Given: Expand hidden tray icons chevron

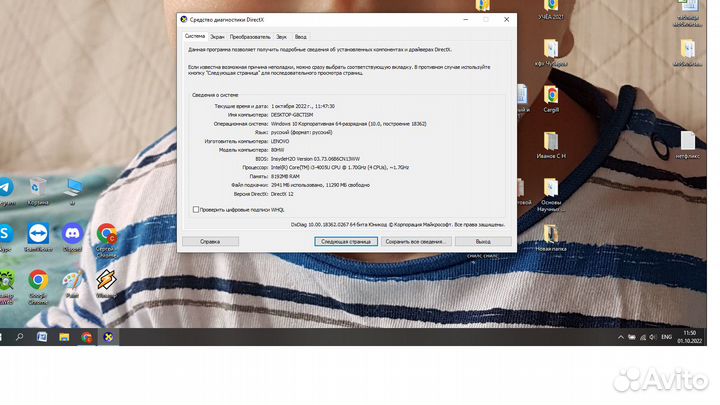Looking at the screenshot, I should point(621,337).
